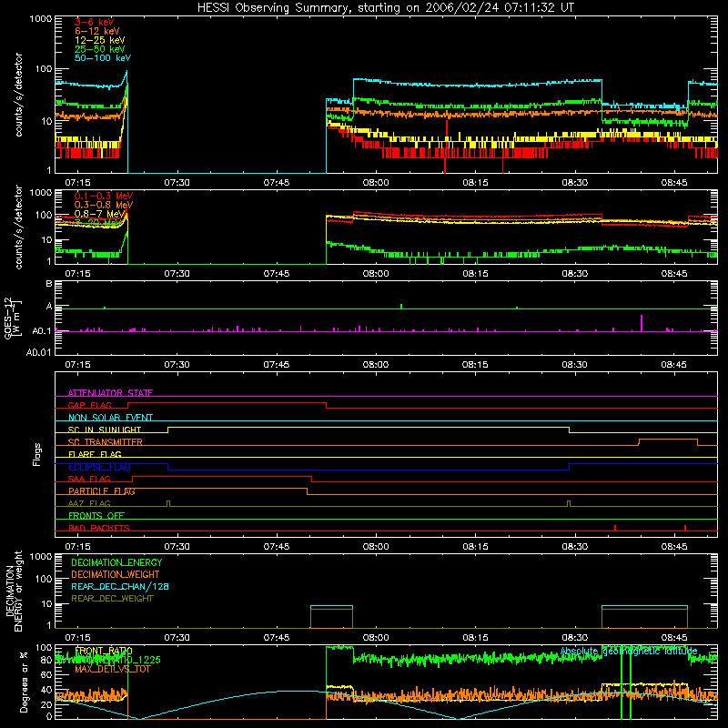The height and width of the screenshot is (728, 728).
Task: Click the ECLIPSE_FLAG label
Action: [x=99, y=467]
